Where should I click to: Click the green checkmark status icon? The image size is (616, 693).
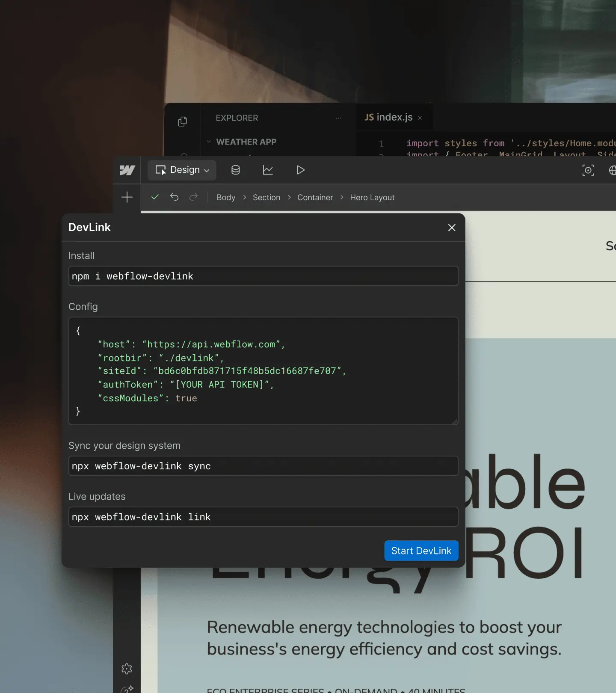point(155,197)
